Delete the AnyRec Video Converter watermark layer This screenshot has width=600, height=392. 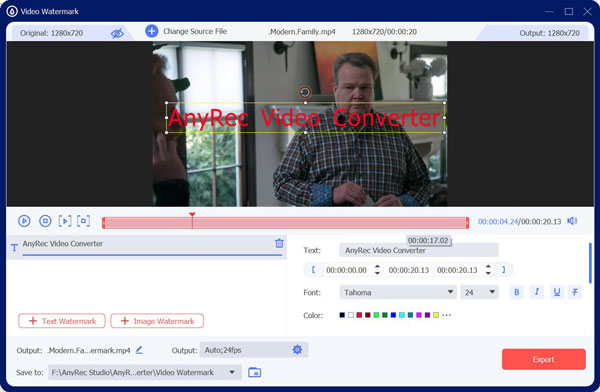click(x=279, y=243)
